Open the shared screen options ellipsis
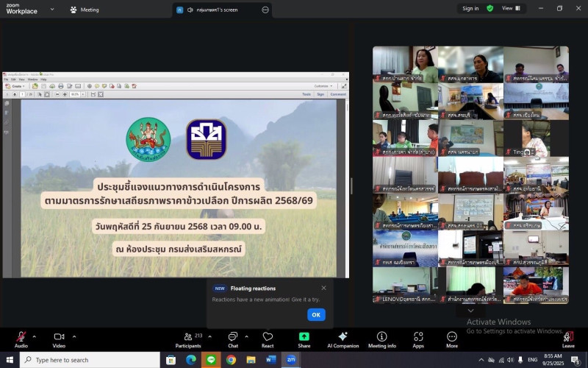The width and height of the screenshot is (588, 368). (265, 10)
